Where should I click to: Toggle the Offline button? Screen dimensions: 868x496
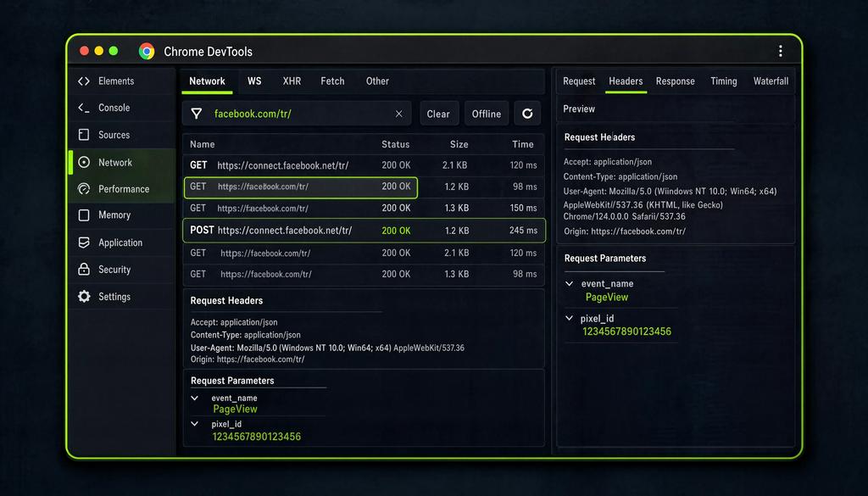[x=486, y=114]
